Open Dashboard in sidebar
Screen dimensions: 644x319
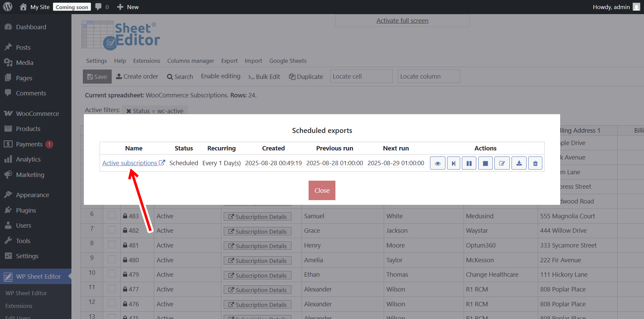point(31,27)
